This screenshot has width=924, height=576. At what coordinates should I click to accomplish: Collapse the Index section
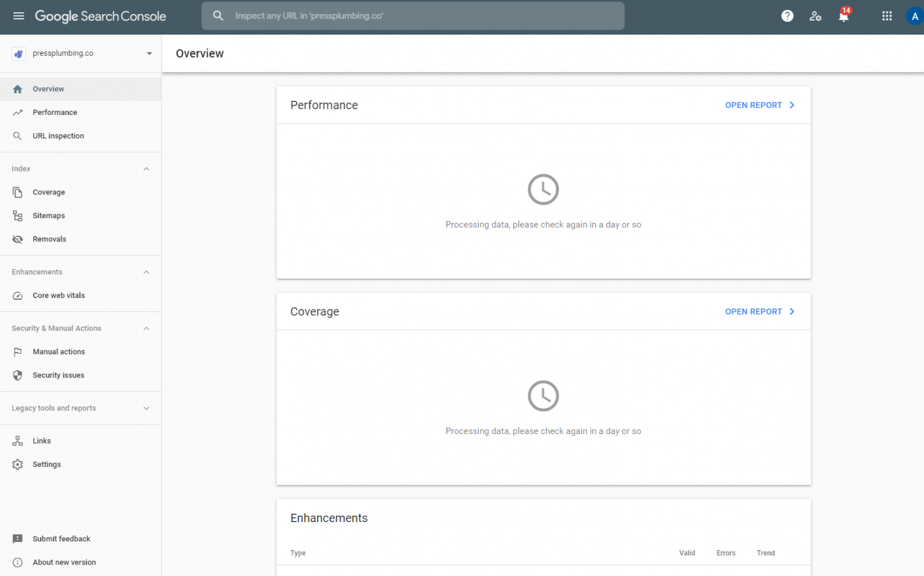[146, 169]
